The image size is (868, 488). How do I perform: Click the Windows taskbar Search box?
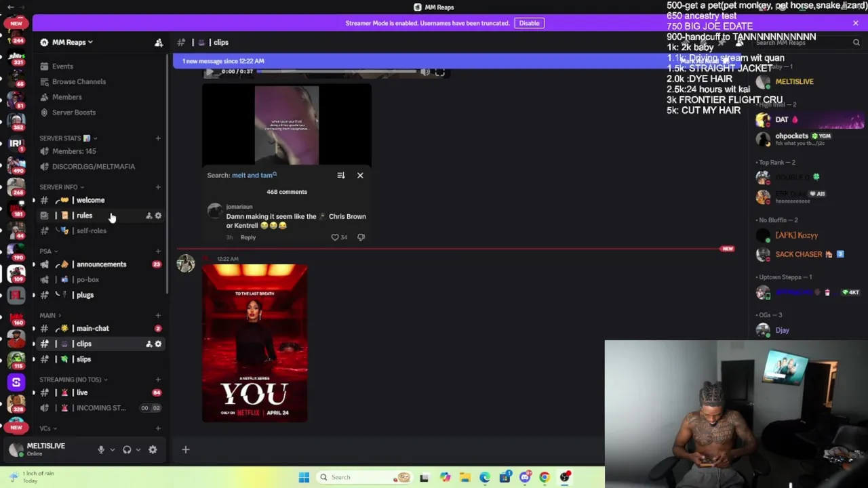coord(364,477)
